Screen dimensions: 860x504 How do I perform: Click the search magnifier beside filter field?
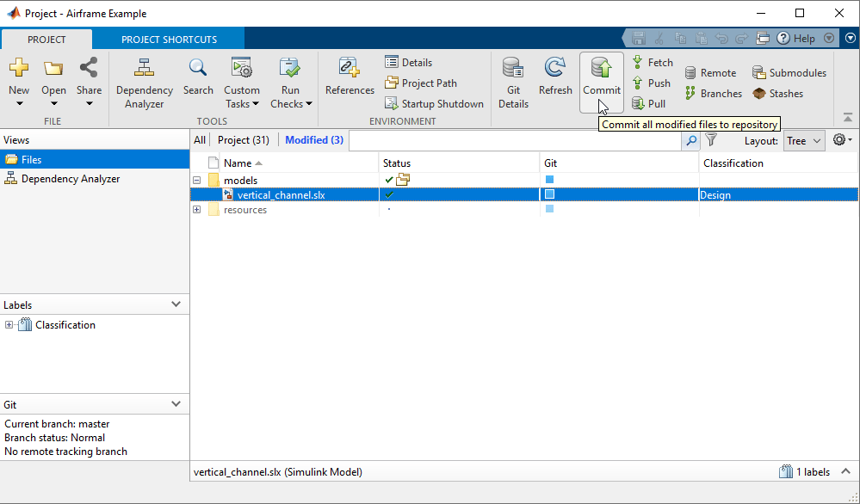tap(691, 141)
